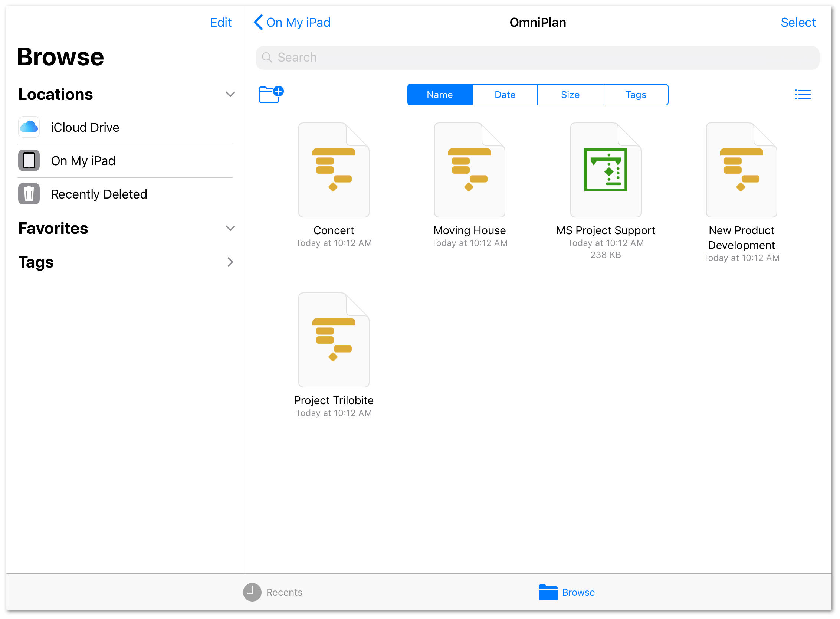The width and height of the screenshot is (840, 619).
Task: Click the OmniPlan folder title
Action: (537, 23)
